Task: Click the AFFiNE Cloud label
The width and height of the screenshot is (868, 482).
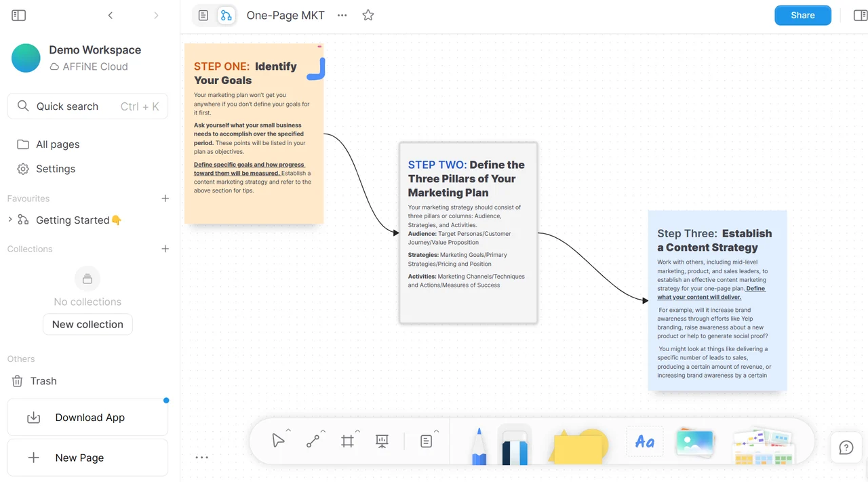Action: coord(95,66)
